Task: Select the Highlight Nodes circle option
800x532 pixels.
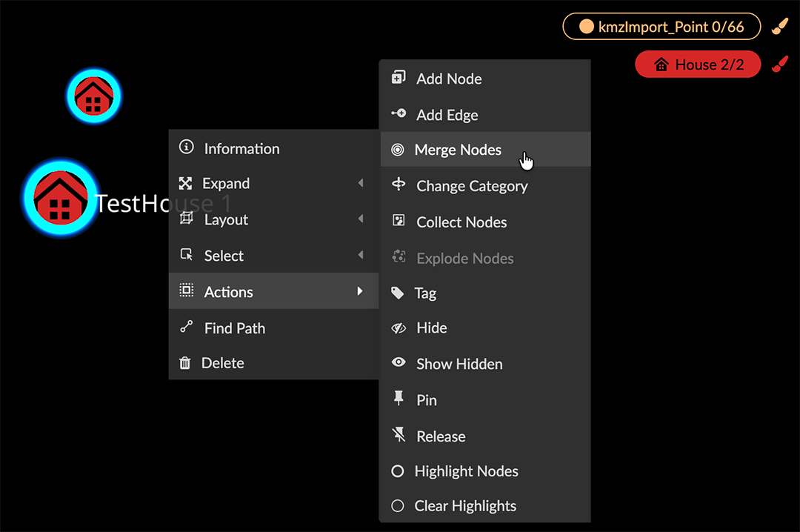Action: click(398, 471)
